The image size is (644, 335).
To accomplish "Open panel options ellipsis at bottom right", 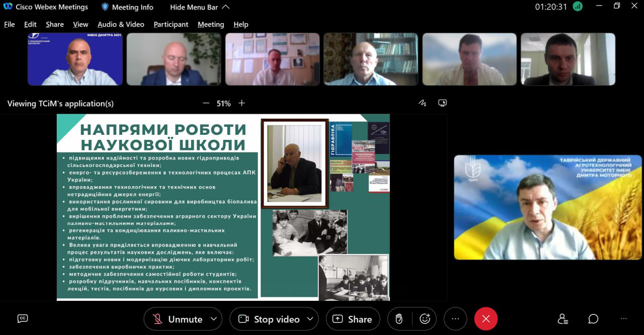I will tap(624, 319).
